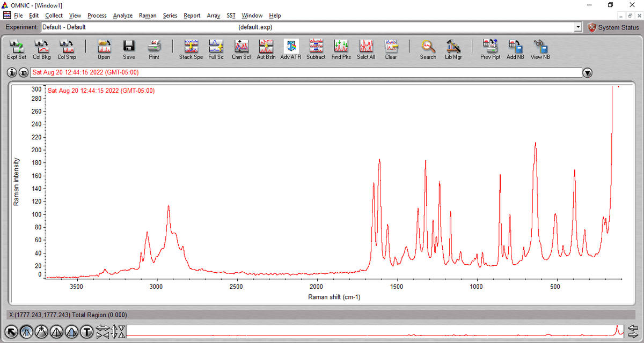Open the Analyze menu
Image resolution: width=644 pixels, height=343 pixels.
pyautogui.click(x=123, y=16)
